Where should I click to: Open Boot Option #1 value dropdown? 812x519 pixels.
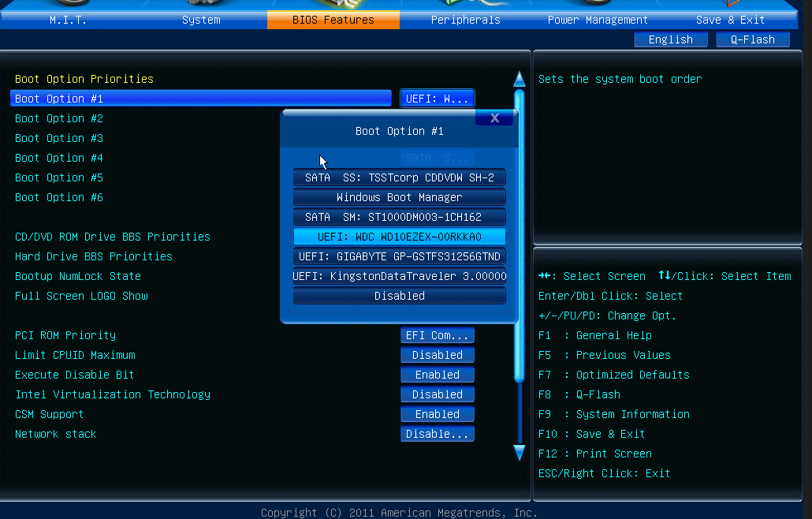pos(437,99)
